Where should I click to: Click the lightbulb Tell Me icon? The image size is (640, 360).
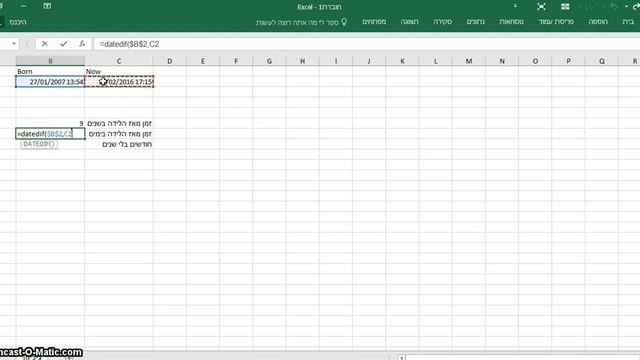click(x=344, y=22)
